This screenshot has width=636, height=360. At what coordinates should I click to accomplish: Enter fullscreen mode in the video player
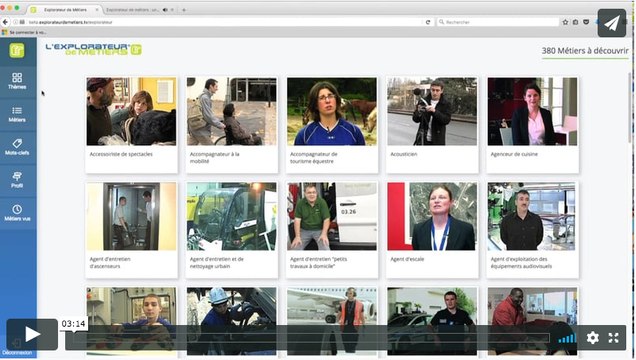point(613,337)
